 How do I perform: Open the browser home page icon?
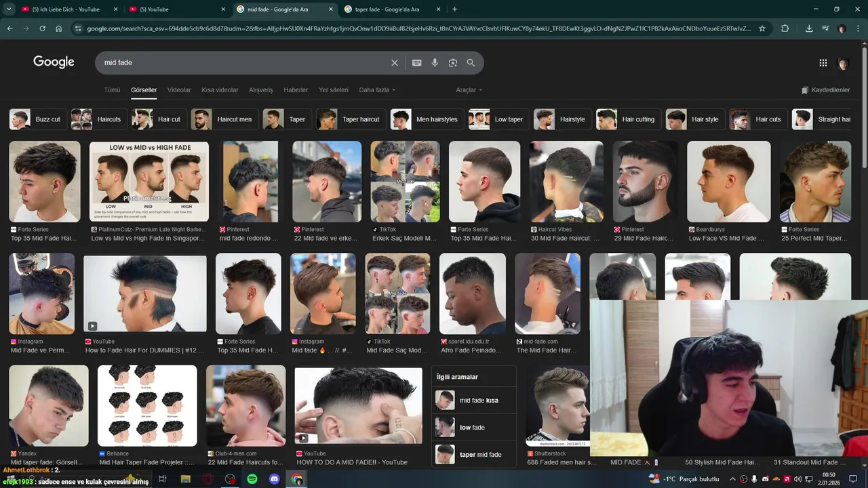(x=59, y=28)
